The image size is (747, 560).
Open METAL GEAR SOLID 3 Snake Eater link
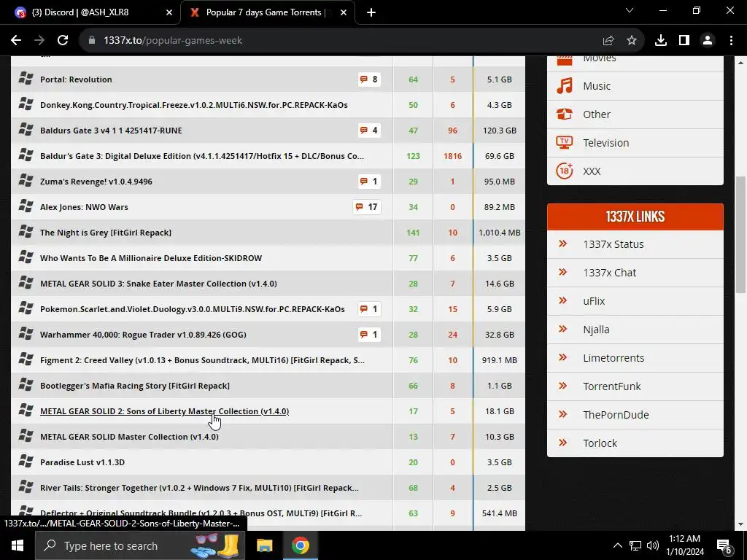click(x=158, y=284)
